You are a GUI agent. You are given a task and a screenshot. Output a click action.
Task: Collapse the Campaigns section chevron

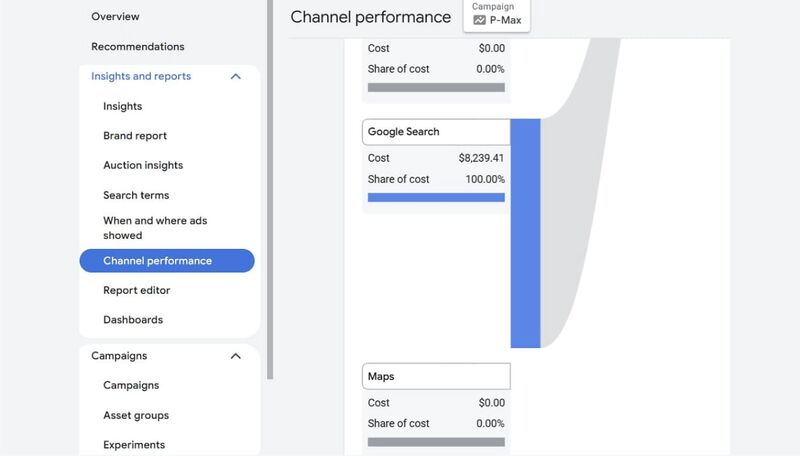[x=236, y=356]
